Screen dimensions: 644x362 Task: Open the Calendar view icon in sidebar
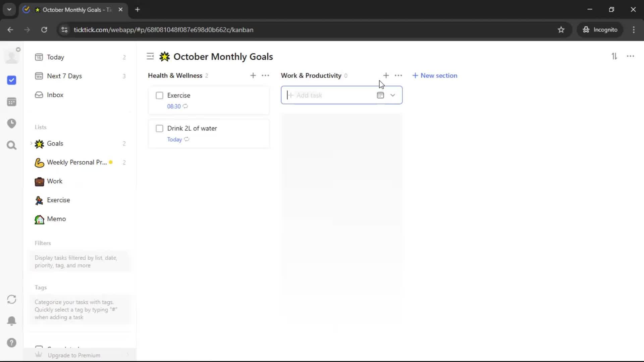(x=11, y=102)
